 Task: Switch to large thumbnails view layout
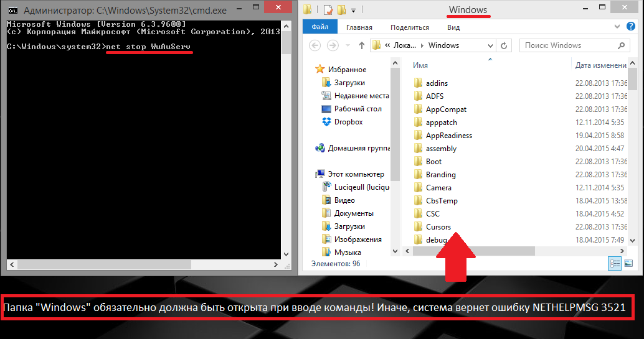(x=629, y=264)
